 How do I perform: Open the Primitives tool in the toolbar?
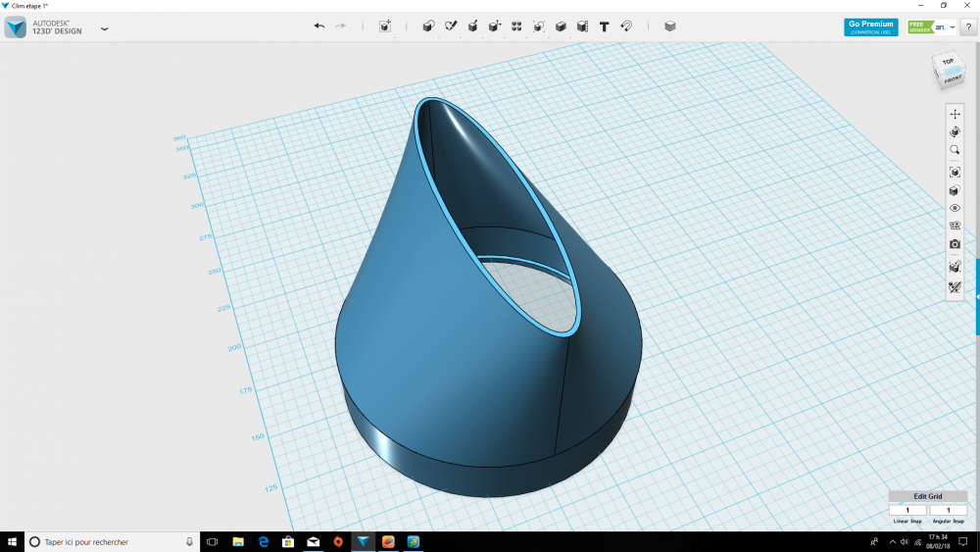point(428,26)
